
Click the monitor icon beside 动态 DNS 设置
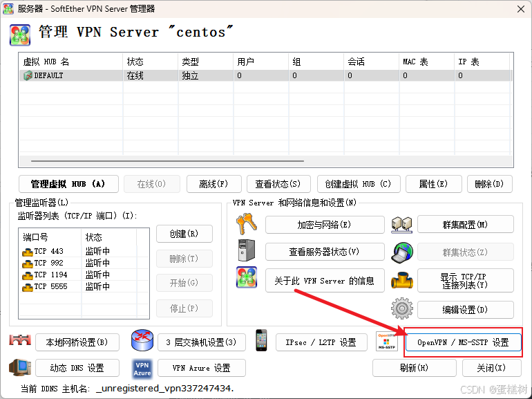20,367
